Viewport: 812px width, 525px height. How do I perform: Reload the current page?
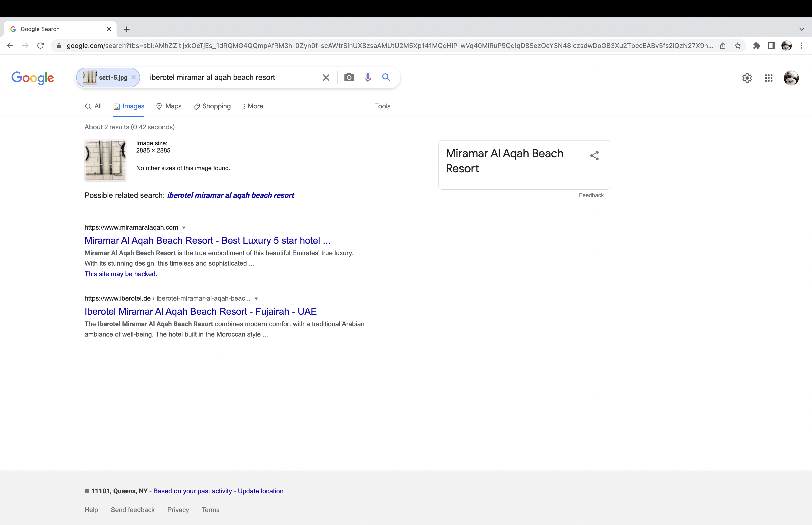(41, 46)
